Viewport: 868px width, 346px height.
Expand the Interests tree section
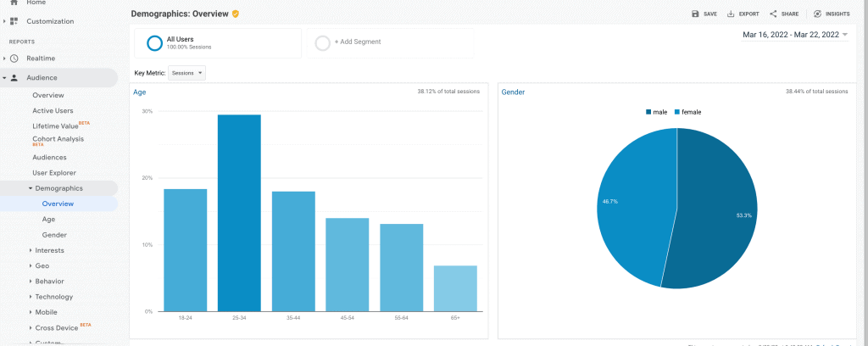tap(47, 250)
